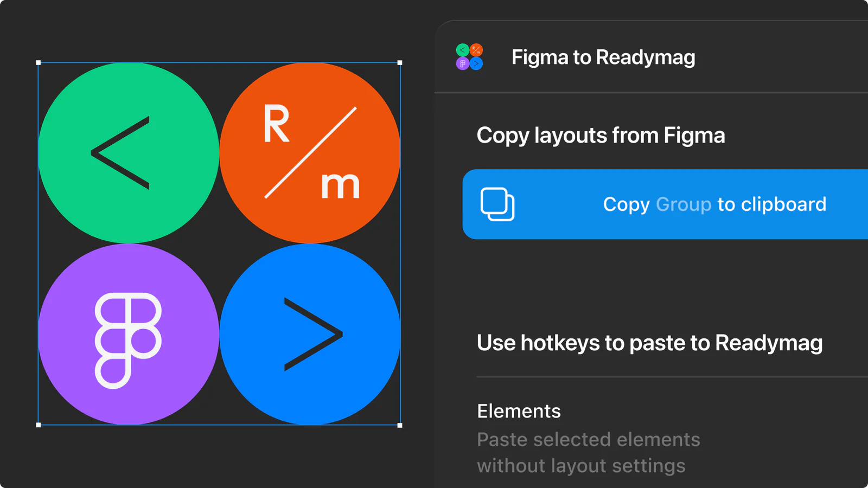The width and height of the screenshot is (868, 488).
Task: Click the Elements label
Action: pos(519,411)
